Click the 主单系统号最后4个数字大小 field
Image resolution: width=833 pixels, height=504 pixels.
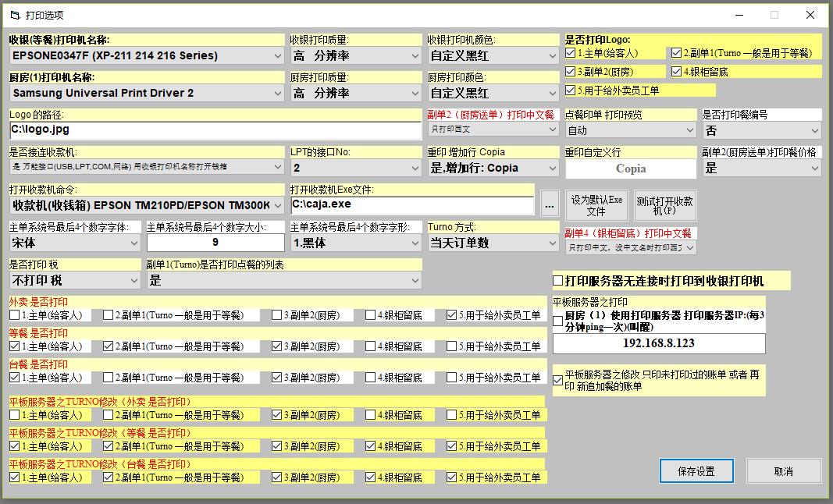coord(215,243)
